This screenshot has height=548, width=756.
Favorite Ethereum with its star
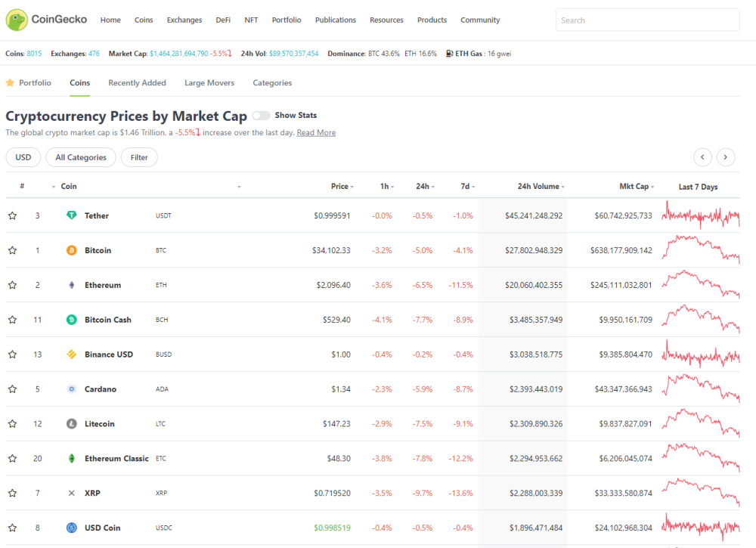click(13, 285)
